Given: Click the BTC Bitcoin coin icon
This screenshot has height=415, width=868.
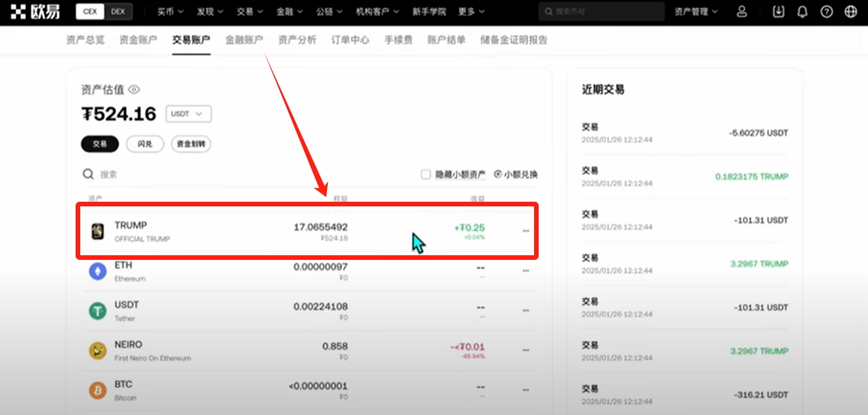Looking at the screenshot, I should pos(98,391).
